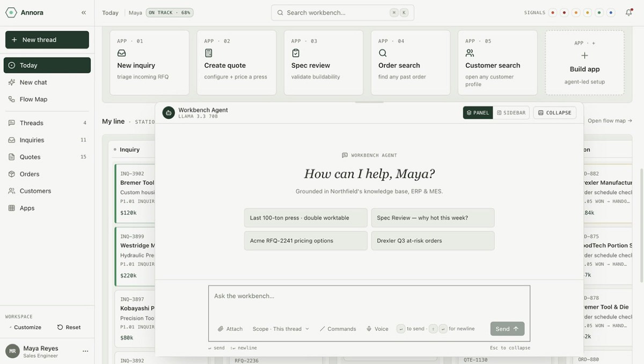Click the search magnifier icon
Screen dimensions: 644x364
pyautogui.click(x=280, y=13)
